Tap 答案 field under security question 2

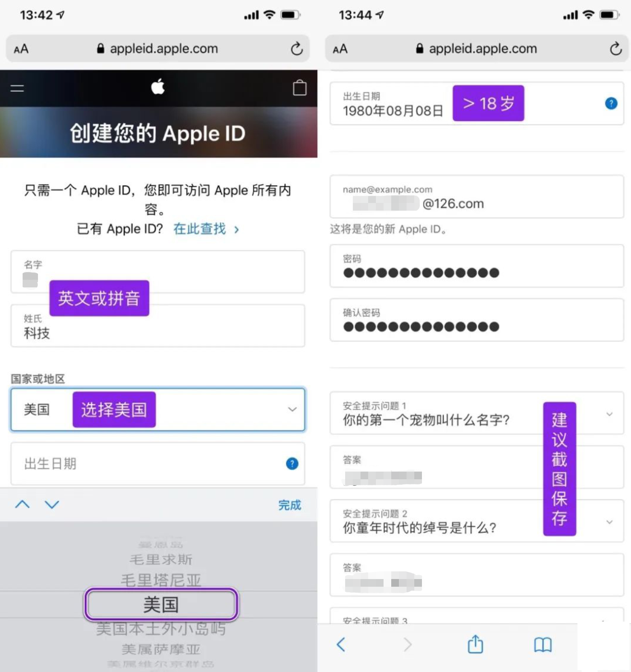[477, 575]
